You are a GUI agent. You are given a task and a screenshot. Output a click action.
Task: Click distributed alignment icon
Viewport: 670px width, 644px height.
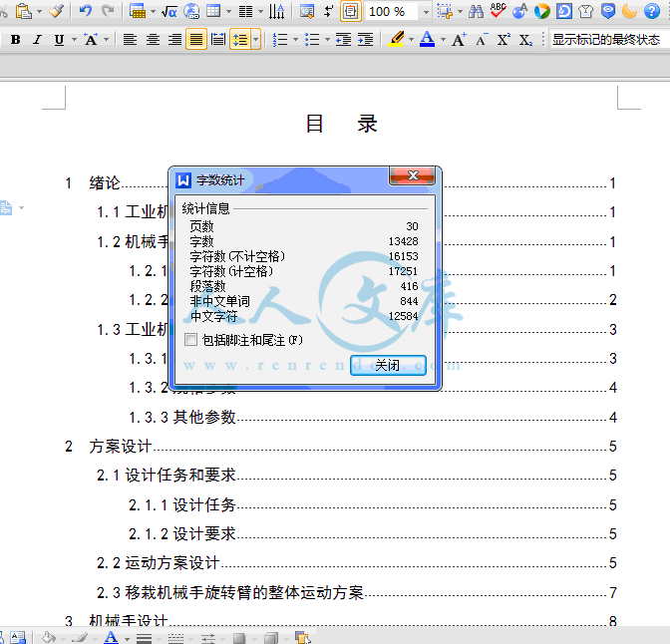pyautogui.click(x=218, y=40)
